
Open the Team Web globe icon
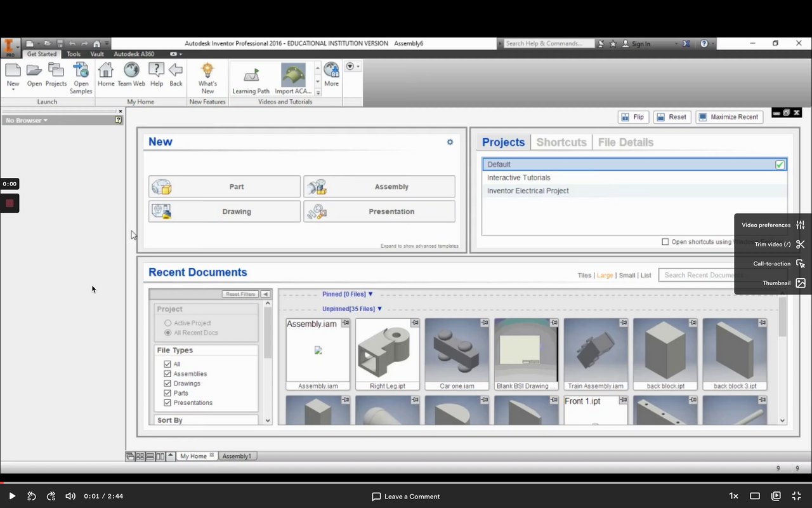pos(131,70)
